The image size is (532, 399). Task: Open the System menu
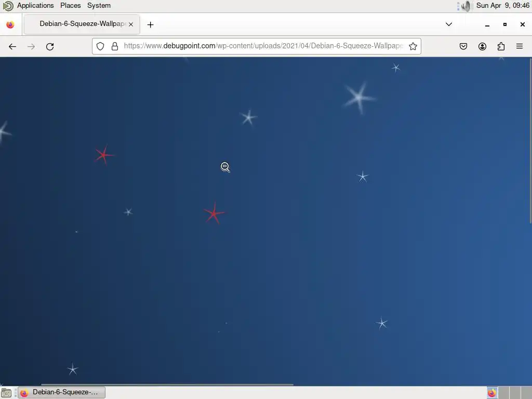click(x=99, y=5)
